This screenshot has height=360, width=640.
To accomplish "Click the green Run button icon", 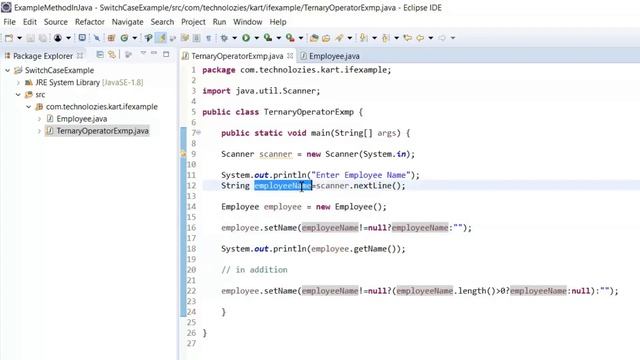I will coord(246,38).
